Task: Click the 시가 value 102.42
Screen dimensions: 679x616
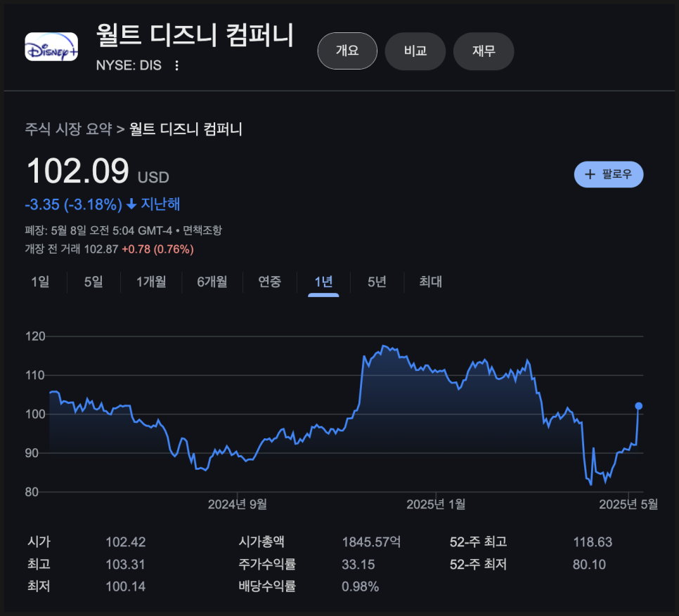Action: 126,542
